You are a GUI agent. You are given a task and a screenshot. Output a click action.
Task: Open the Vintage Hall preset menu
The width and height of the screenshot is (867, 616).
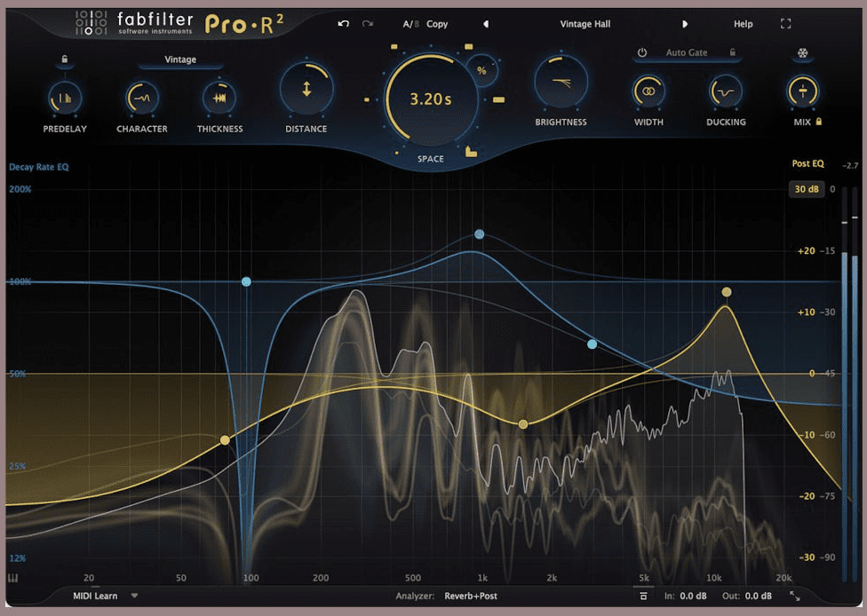coord(585,24)
